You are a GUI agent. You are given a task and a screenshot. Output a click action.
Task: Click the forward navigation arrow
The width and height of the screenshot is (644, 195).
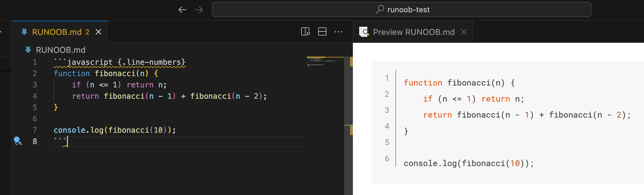pos(199,10)
